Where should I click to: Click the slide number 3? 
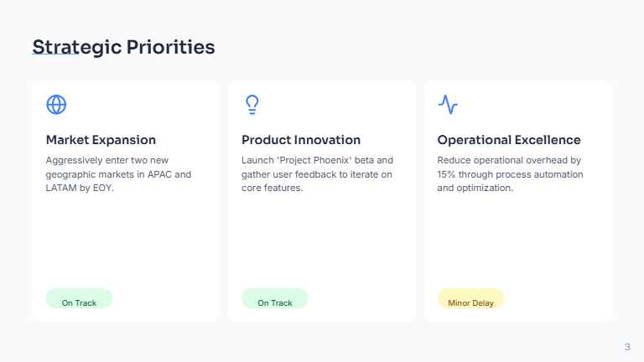(x=627, y=347)
